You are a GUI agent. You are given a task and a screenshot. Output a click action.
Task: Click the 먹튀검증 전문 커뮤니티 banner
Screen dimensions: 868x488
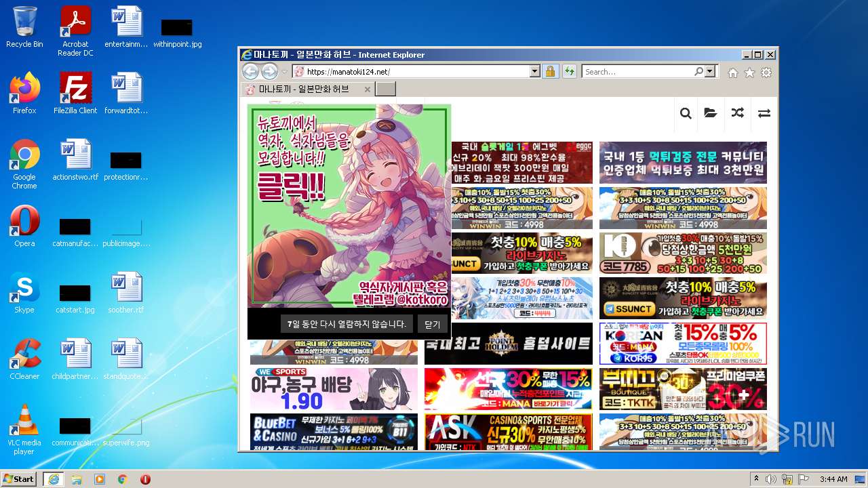683,162
